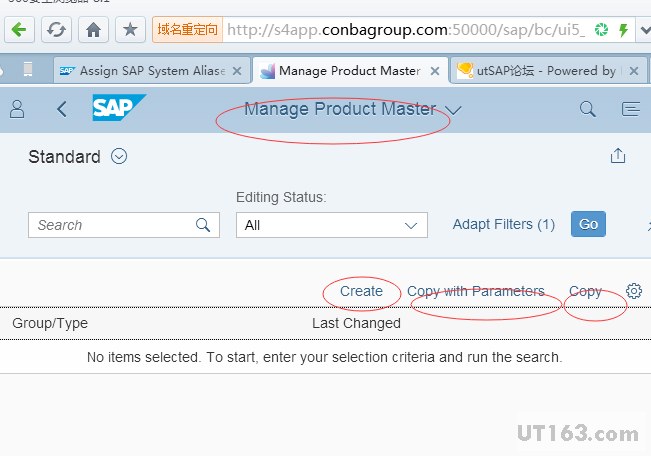
Task: Click the Copy button
Action: pyautogui.click(x=585, y=292)
